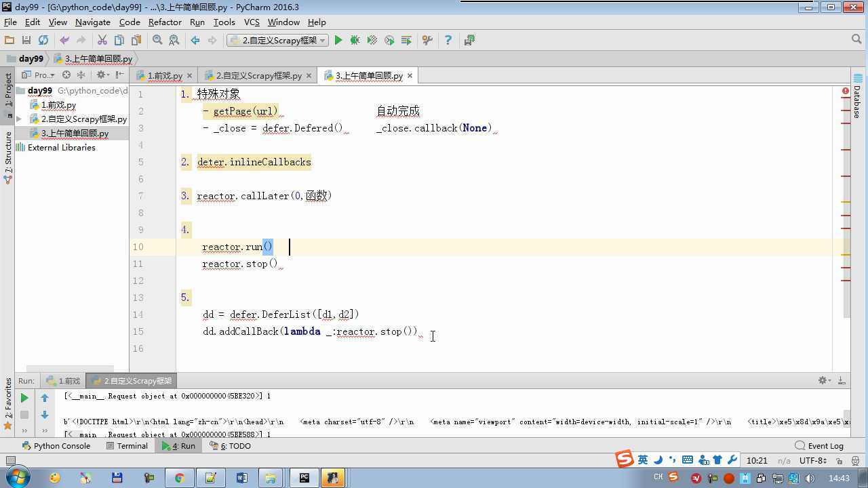Expand the 2.自定义Scrapy框架.py tree node
Screen dimensions: 868x488
19,119
